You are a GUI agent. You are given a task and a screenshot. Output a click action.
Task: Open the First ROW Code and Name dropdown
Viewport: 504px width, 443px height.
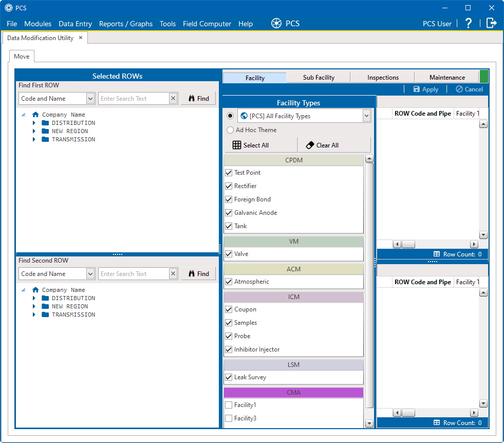[90, 98]
